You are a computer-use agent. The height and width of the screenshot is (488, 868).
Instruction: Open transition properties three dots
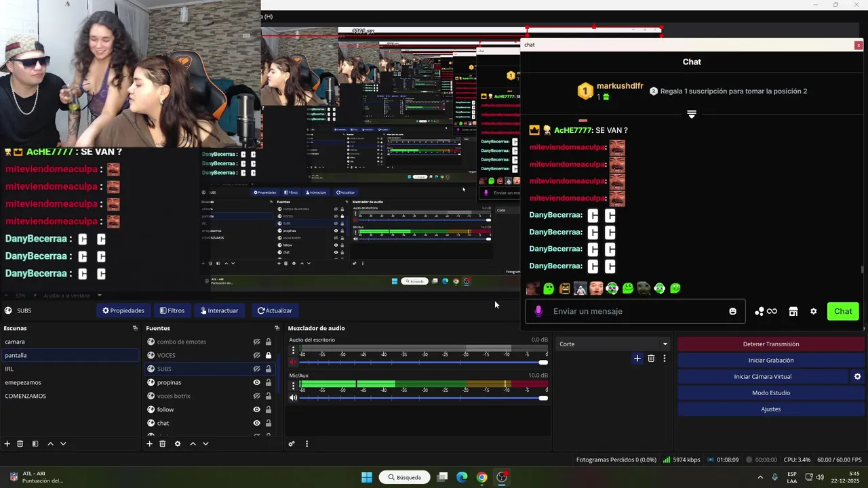point(665,359)
